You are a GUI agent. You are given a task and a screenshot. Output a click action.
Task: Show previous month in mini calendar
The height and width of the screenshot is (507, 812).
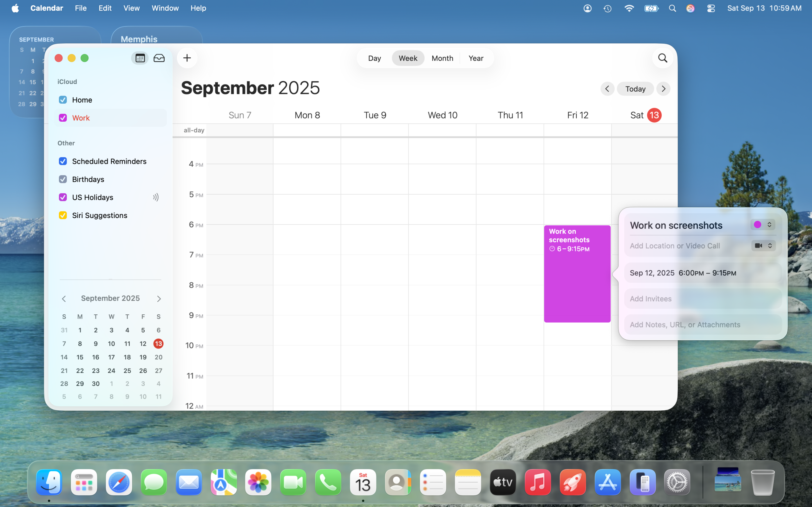tap(64, 298)
